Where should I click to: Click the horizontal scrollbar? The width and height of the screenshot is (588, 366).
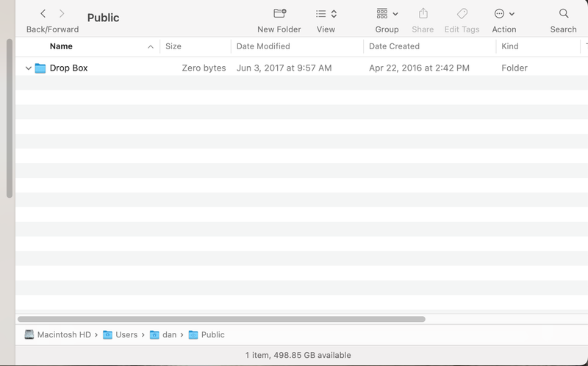[x=220, y=319]
